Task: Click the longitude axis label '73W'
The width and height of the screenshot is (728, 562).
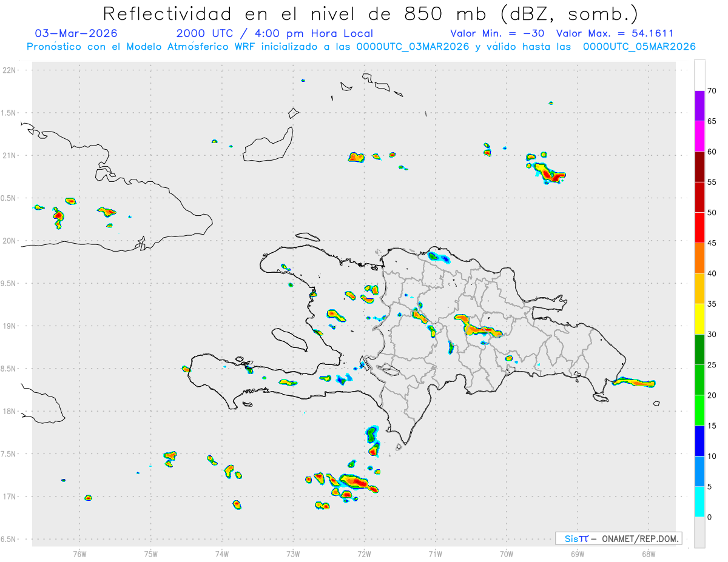Action: (x=293, y=554)
